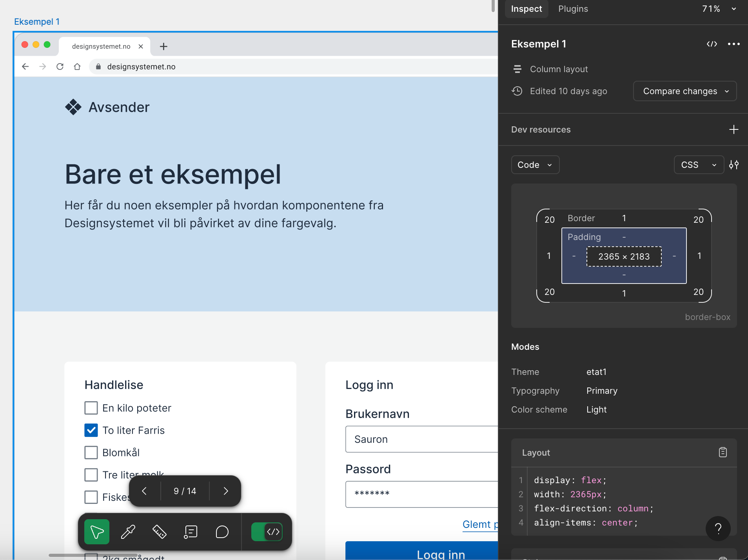Copy Layout code with clipboard icon
The image size is (748, 560).
coord(723,453)
